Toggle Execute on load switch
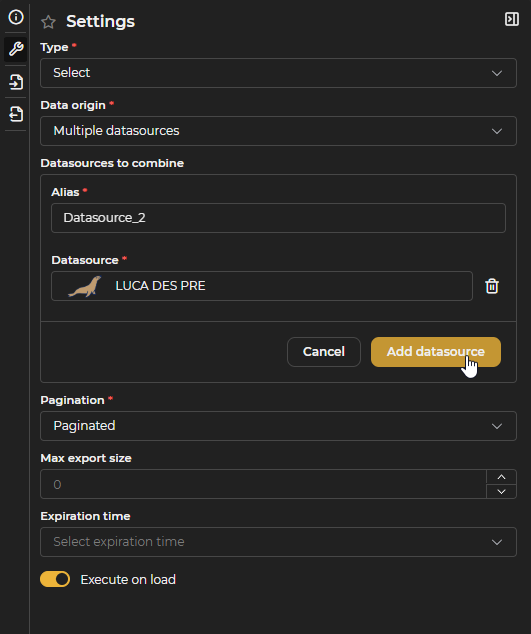 55,579
